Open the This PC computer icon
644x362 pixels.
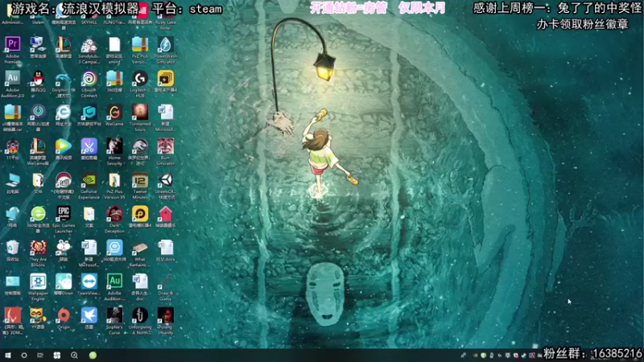(x=13, y=179)
